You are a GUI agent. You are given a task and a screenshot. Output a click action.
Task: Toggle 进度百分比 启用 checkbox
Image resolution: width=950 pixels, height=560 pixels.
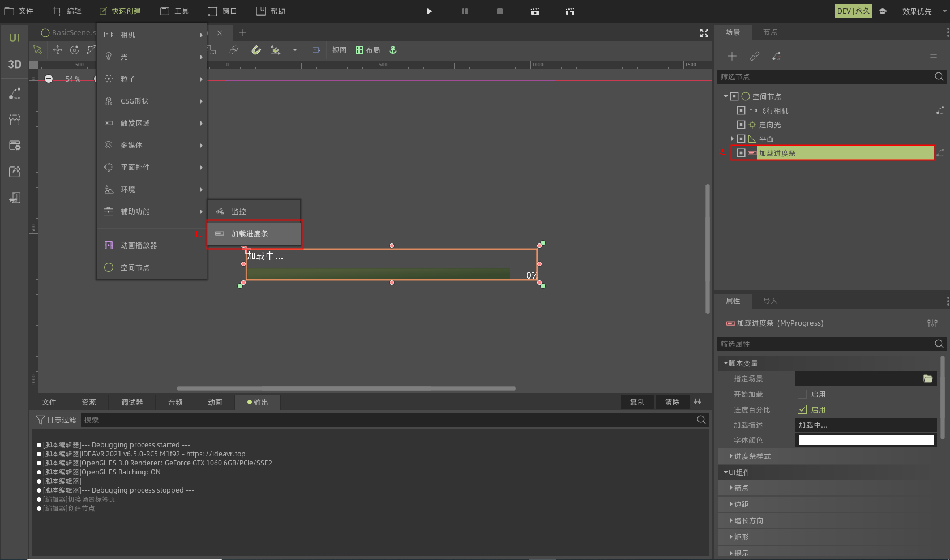pyautogui.click(x=802, y=409)
